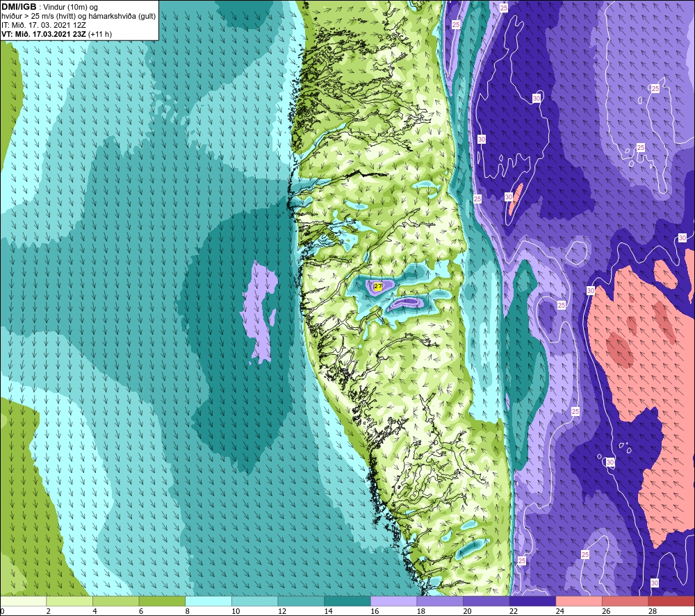The height and width of the screenshot is (616, 695).
Task: Select legend scale value 24
Action: pyautogui.click(x=559, y=611)
